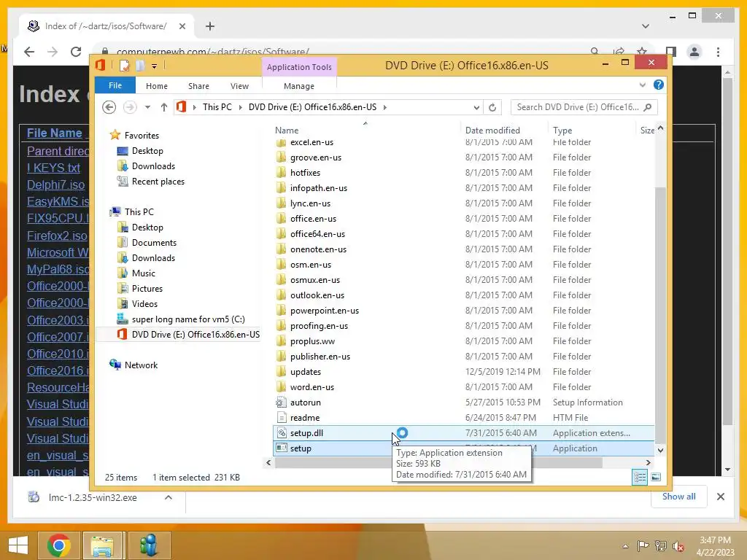This screenshot has height=560, width=747.
Task: Select This PC in navigation pane
Action: (x=139, y=211)
